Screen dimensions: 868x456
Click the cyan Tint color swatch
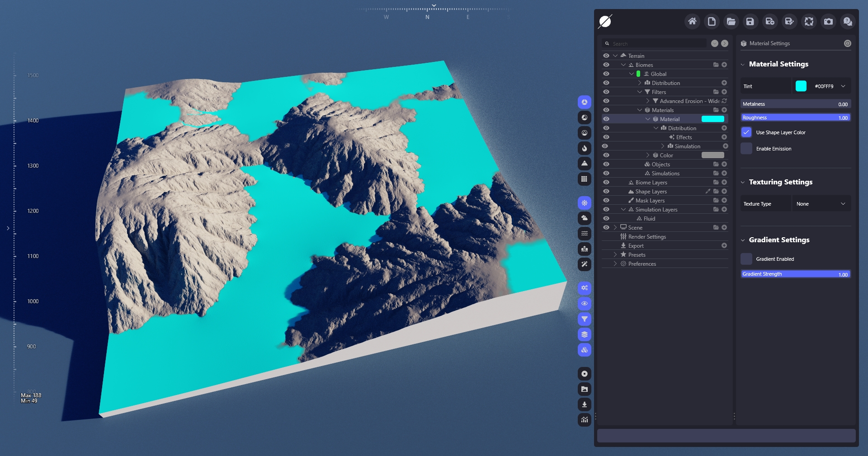click(801, 86)
